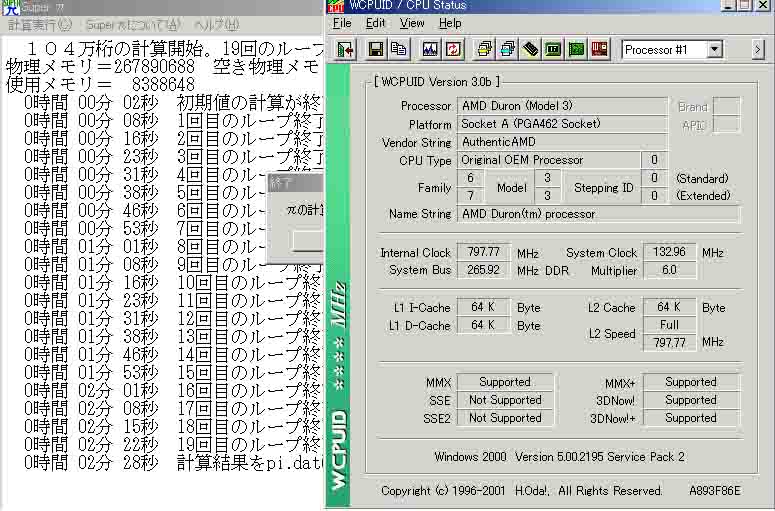Click the Vendor String AuthenticAMD field
This screenshot has height=511, width=775.
click(562, 142)
